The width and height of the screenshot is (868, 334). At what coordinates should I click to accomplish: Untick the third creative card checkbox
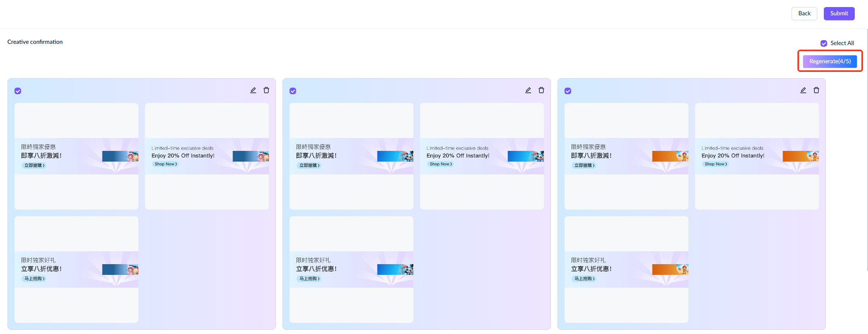coord(568,91)
